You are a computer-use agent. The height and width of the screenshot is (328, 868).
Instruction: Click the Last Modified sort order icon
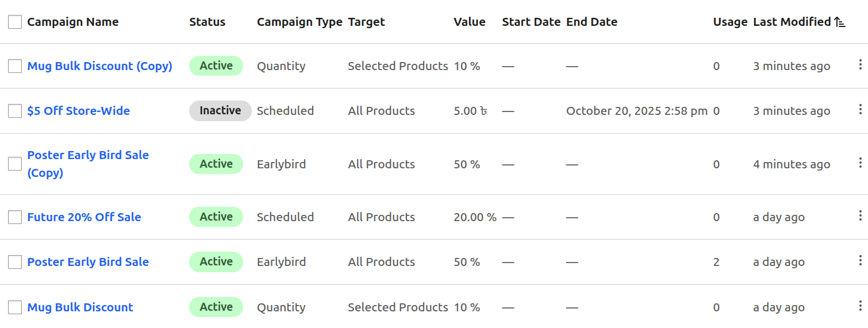(x=840, y=22)
